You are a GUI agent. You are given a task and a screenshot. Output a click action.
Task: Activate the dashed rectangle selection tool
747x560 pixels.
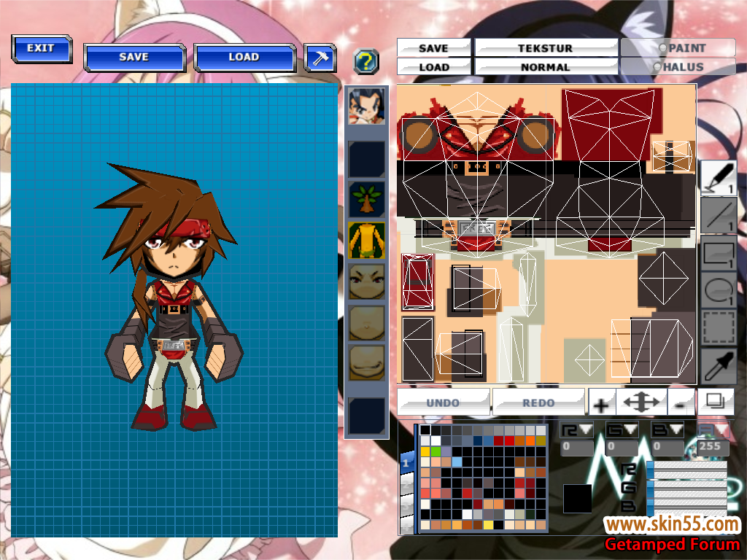(x=719, y=327)
